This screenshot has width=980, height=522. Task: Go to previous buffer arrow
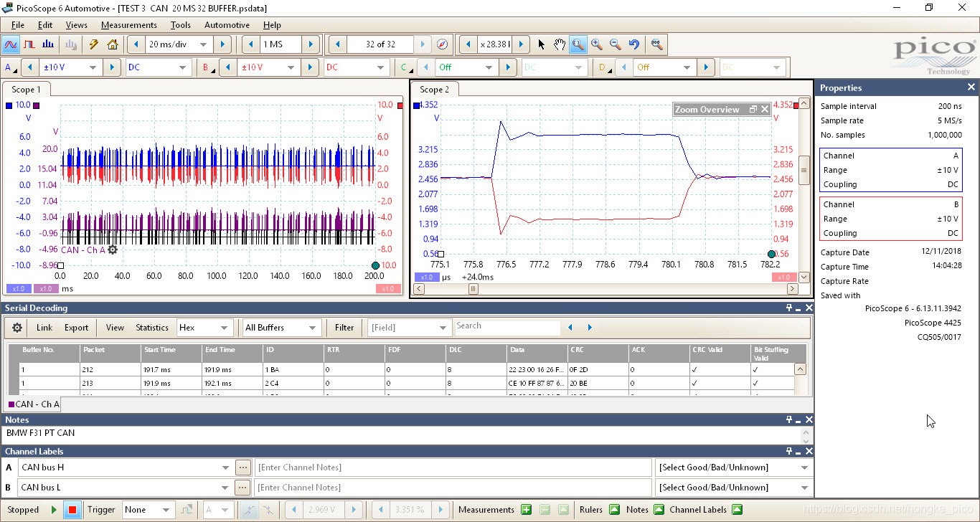(x=338, y=44)
